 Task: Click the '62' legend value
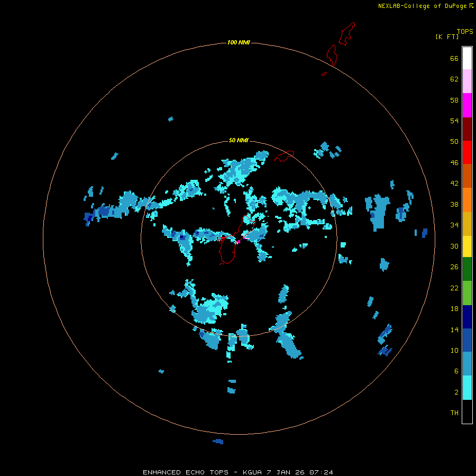tap(454, 79)
